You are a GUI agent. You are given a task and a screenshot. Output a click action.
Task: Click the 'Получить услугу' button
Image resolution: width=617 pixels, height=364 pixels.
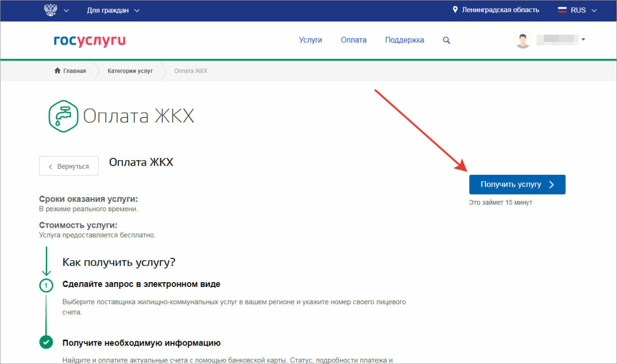[517, 185]
